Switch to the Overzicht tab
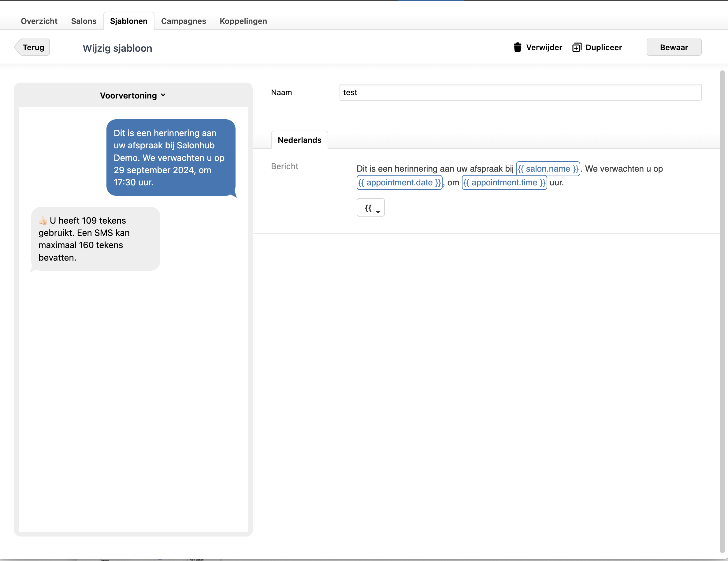728x561 pixels. click(x=39, y=21)
